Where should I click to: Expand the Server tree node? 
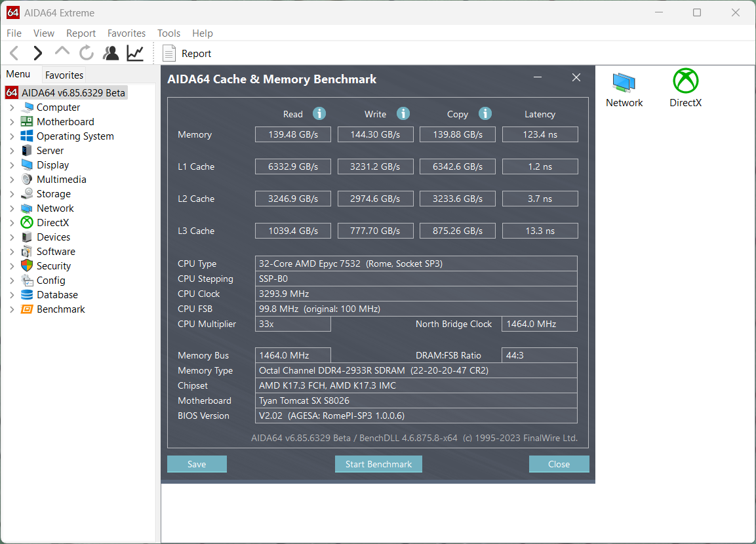coord(12,151)
